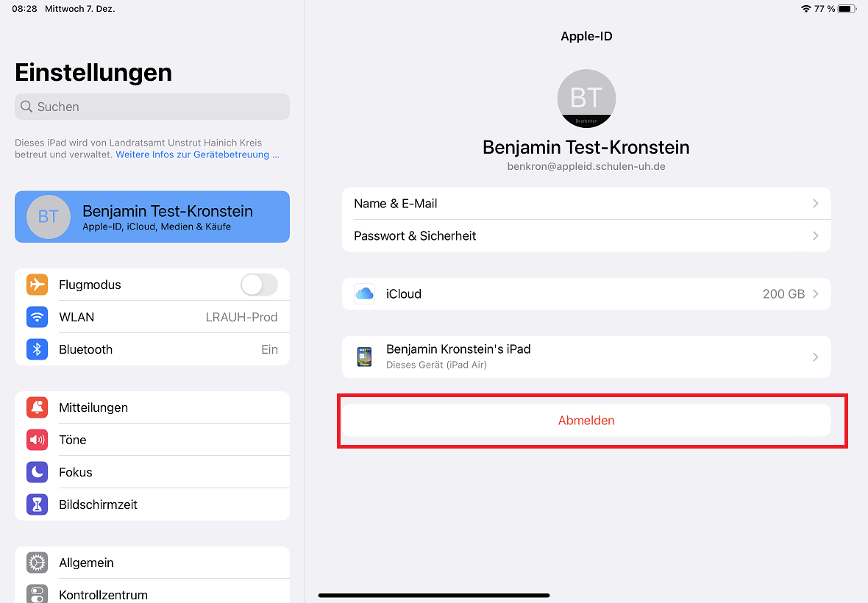
Task: Open Allgemein gear icon
Action: coord(37,563)
